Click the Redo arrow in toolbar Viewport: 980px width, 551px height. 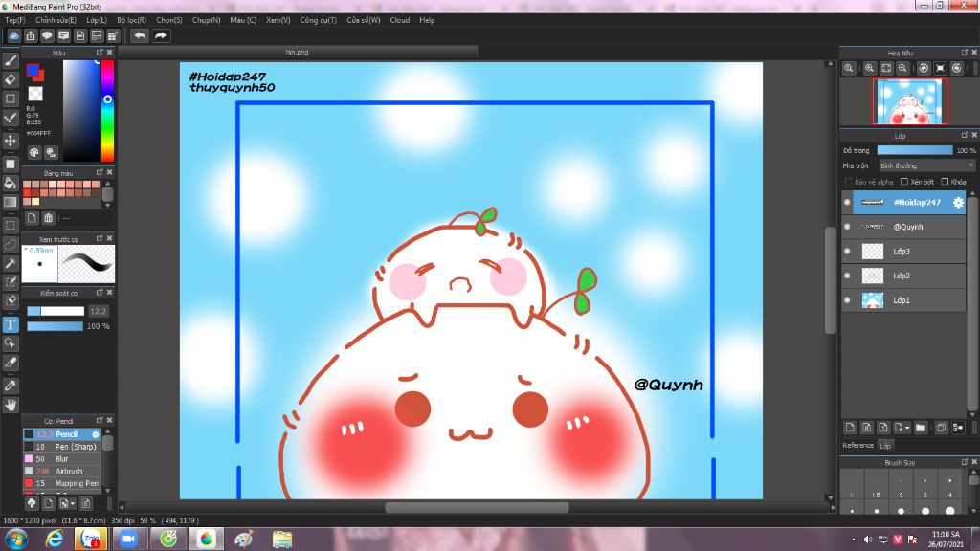click(161, 35)
